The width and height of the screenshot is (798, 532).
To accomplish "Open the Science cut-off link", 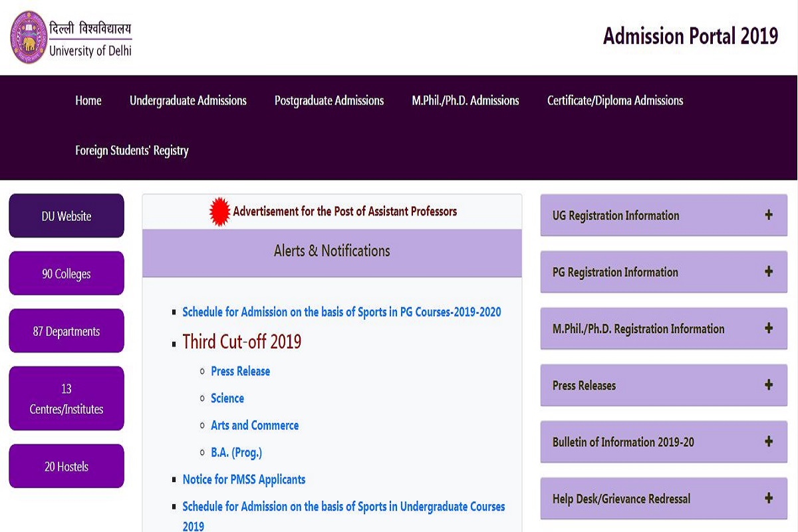I will coord(227,398).
